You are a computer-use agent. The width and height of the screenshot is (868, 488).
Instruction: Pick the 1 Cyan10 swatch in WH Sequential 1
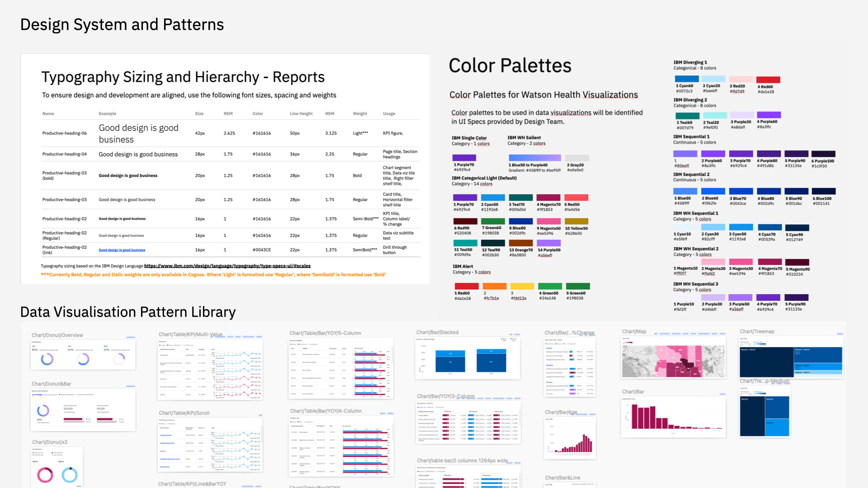point(685,227)
